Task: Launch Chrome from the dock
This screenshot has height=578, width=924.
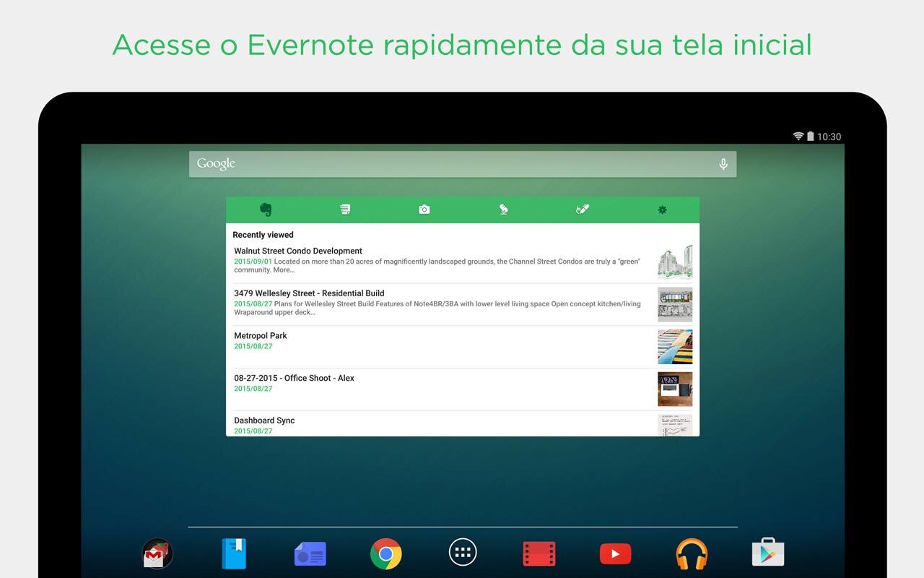Action: 386,554
